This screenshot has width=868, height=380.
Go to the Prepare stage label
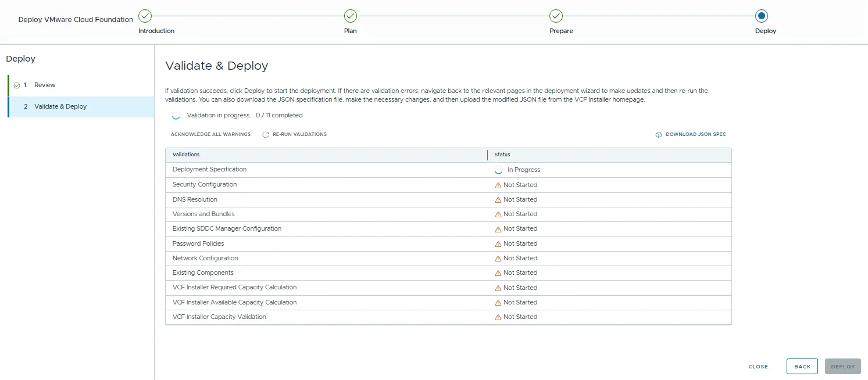tap(561, 31)
